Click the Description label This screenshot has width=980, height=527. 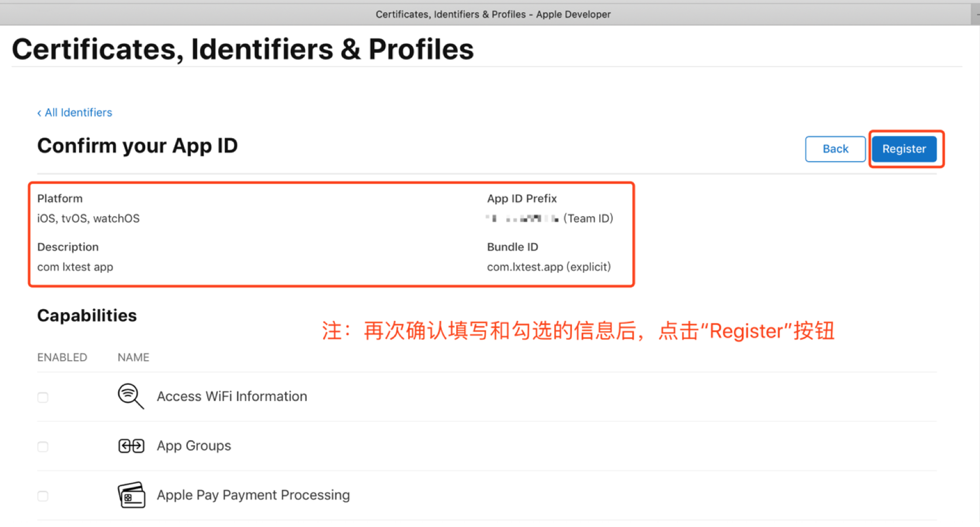point(68,247)
